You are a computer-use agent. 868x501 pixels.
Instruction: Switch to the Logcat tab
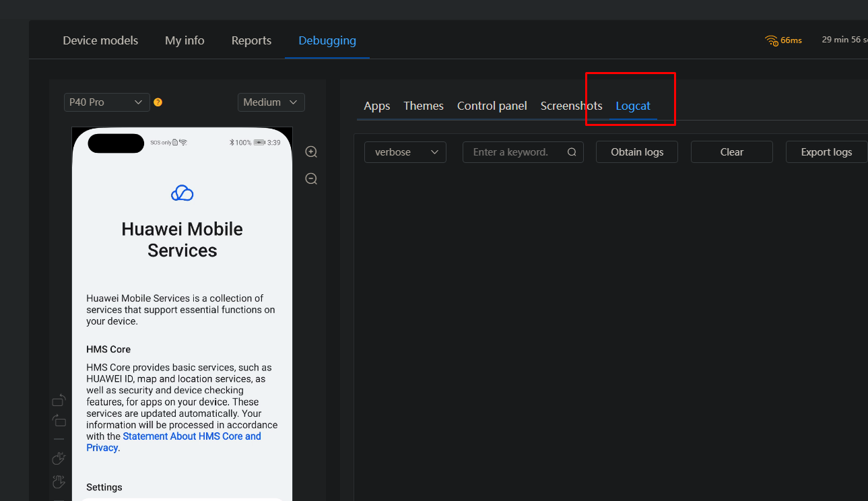click(x=632, y=106)
